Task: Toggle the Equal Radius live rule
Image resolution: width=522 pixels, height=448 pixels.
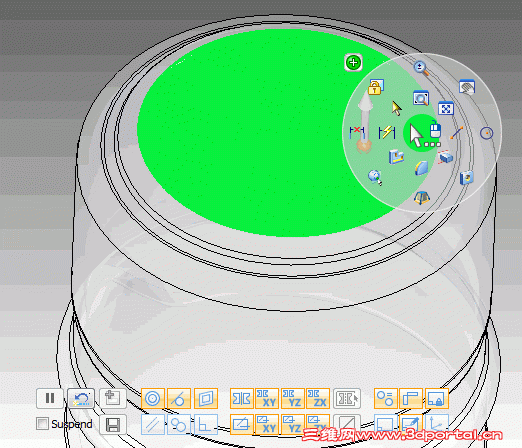Action: 386,398
